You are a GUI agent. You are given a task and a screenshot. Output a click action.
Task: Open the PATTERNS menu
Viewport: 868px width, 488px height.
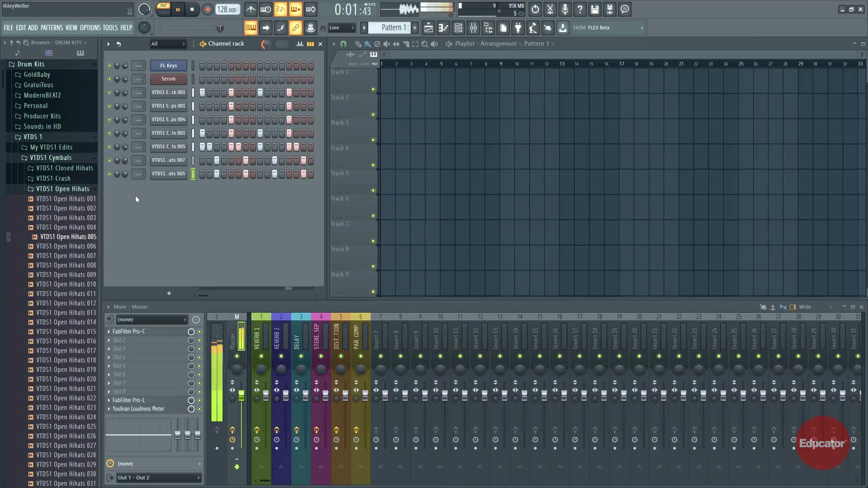tap(52, 28)
